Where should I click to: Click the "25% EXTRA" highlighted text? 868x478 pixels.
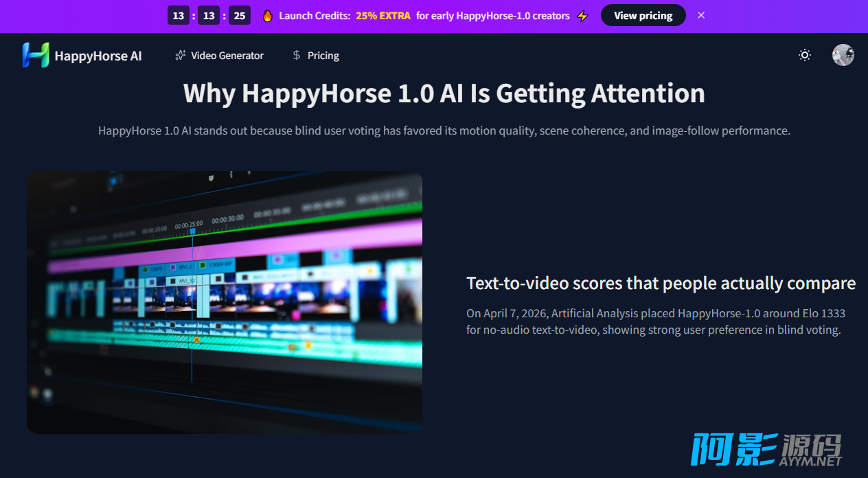pos(382,16)
